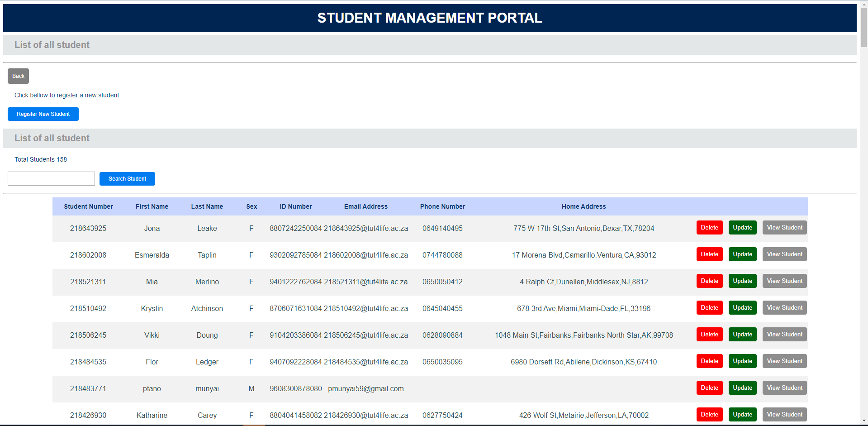Update Vikki Doung's record

pyautogui.click(x=742, y=335)
